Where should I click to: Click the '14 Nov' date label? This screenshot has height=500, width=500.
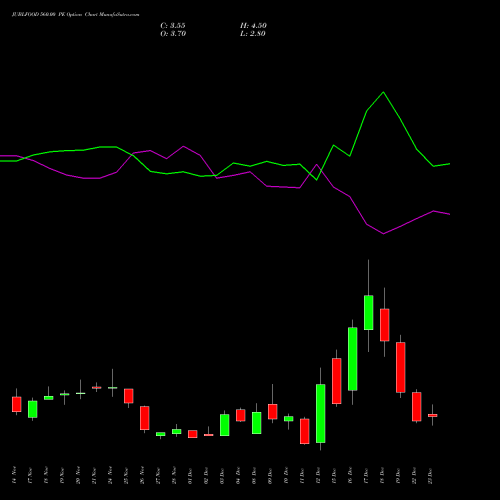[14, 475]
